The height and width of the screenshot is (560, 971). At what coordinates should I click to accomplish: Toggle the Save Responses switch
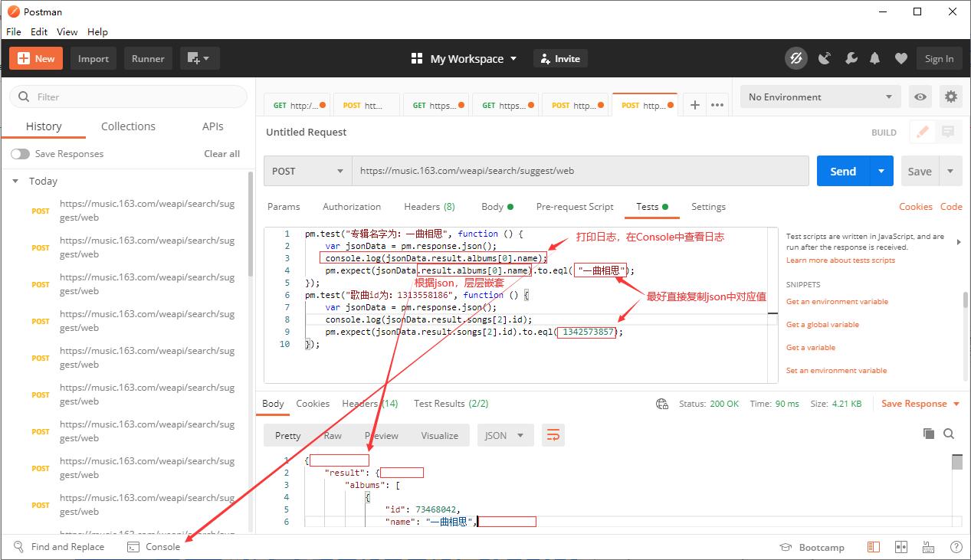20,154
